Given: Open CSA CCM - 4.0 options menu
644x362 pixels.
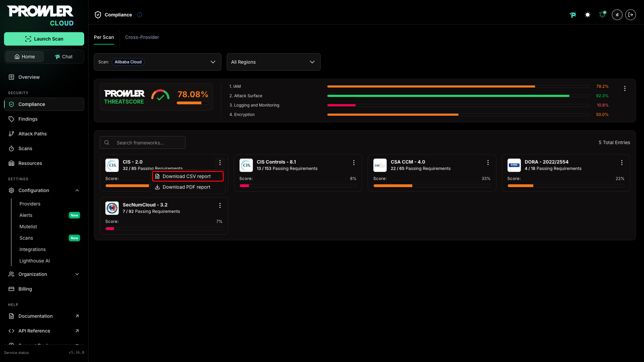Looking at the screenshot, I should click(x=488, y=163).
